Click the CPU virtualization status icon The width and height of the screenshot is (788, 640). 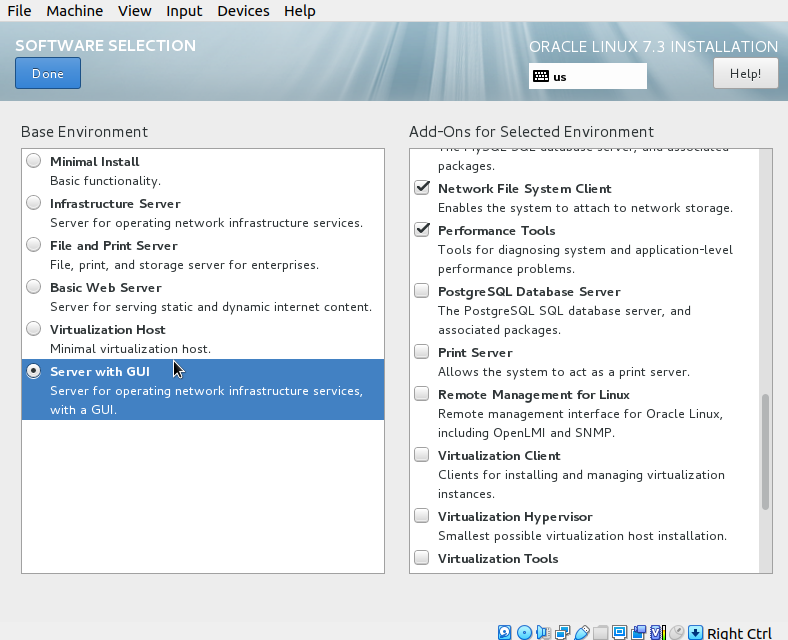[x=657, y=632]
